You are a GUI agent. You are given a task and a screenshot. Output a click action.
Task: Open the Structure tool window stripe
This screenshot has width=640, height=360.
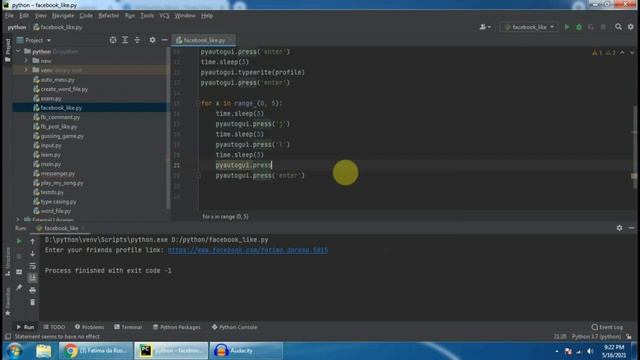pyautogui.click(x=7, y=262)
